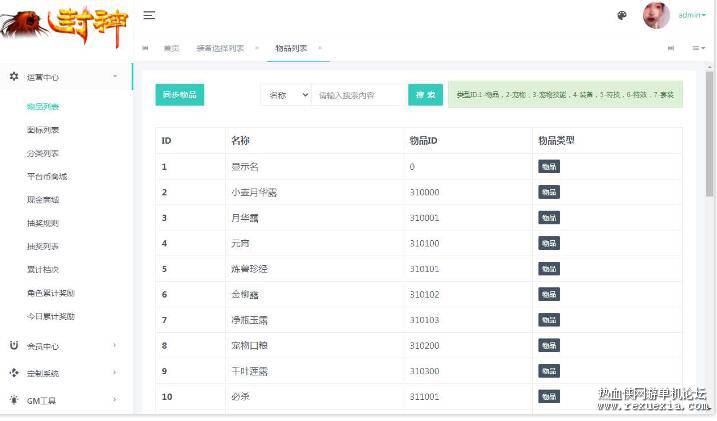Switch to the 装备选择列表 tab

point(220,48)
